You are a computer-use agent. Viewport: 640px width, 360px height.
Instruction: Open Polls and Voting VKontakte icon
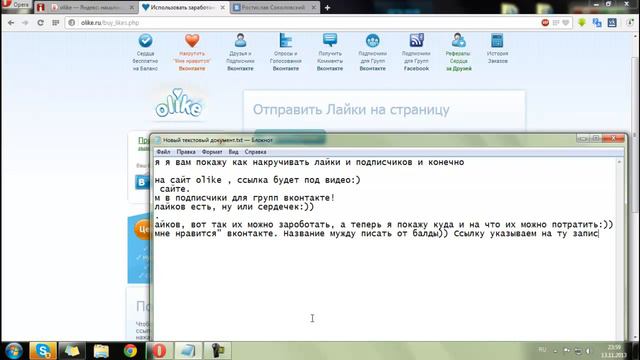pyautogui.click(x=286, y=41)
